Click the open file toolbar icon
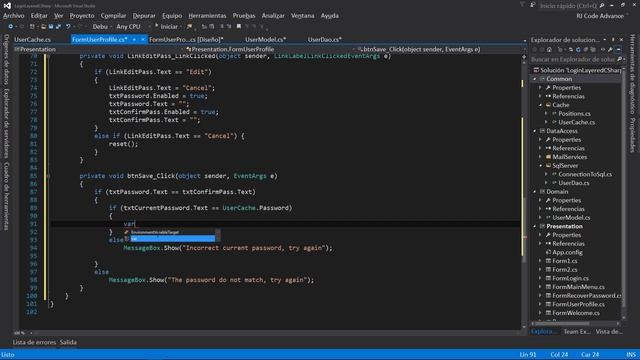 pos(43,27)
